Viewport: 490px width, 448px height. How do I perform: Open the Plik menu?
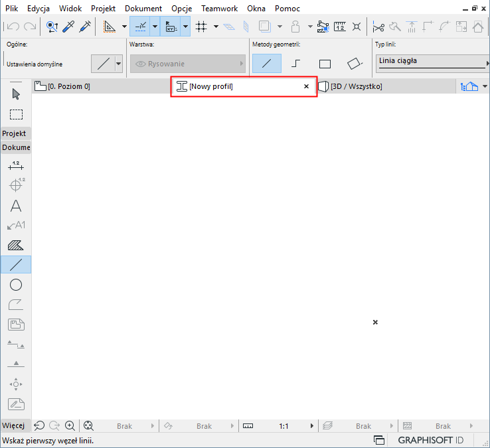point(11,9)
